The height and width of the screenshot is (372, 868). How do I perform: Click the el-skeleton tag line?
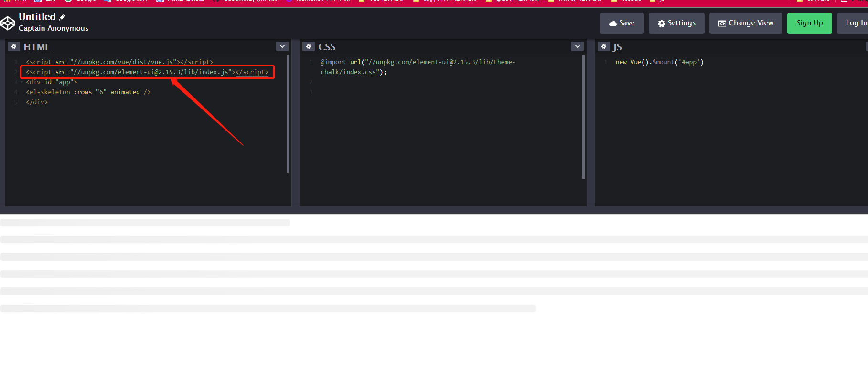pyautogui.click(x=88, y=92)
